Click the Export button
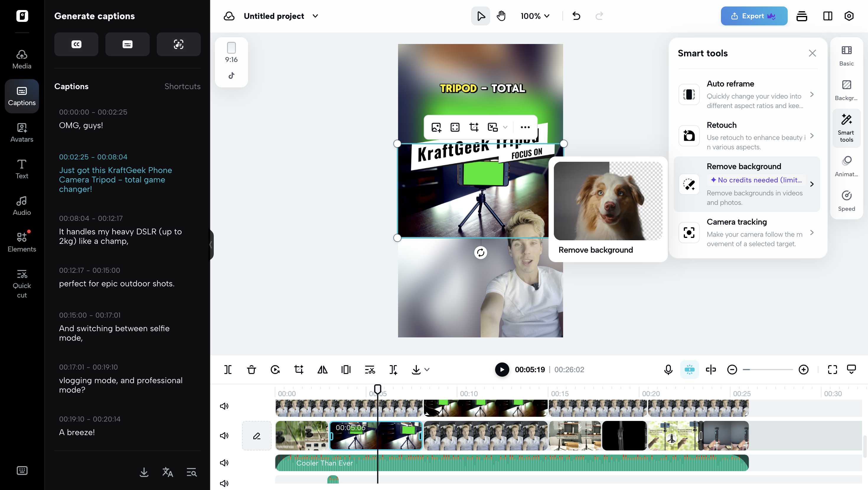868x490 pixels. pos(753,16)
